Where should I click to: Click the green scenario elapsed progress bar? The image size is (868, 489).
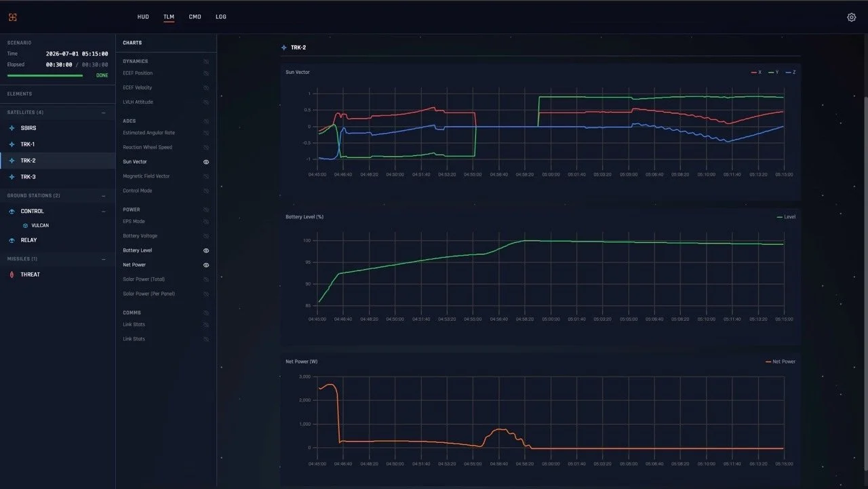[x=45, y=75]
